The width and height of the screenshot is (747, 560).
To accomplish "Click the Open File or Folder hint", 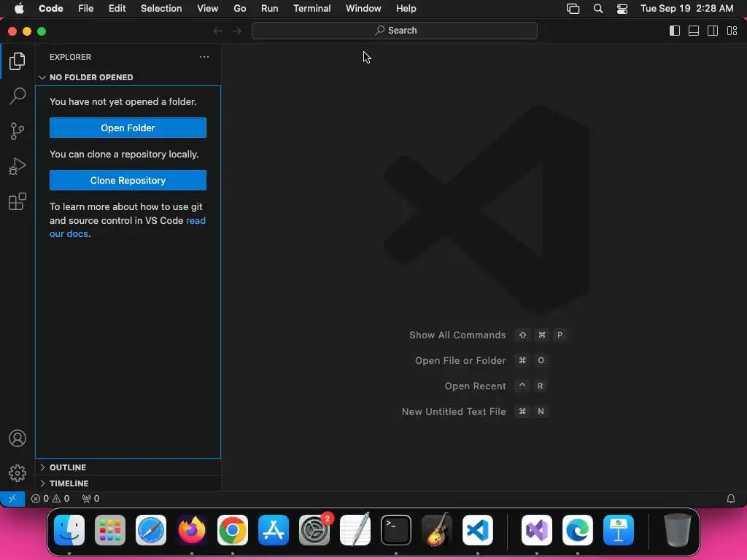I will coord(481,360).
